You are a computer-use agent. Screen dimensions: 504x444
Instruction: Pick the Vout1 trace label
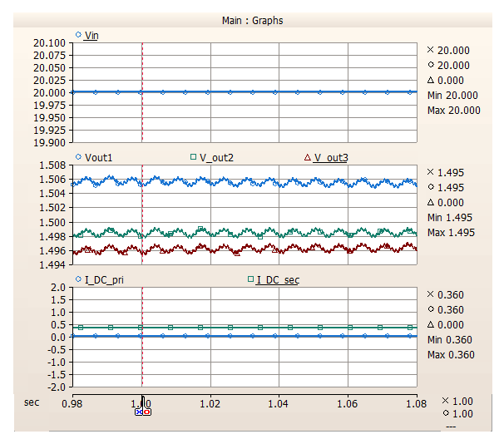pos(98,157)
